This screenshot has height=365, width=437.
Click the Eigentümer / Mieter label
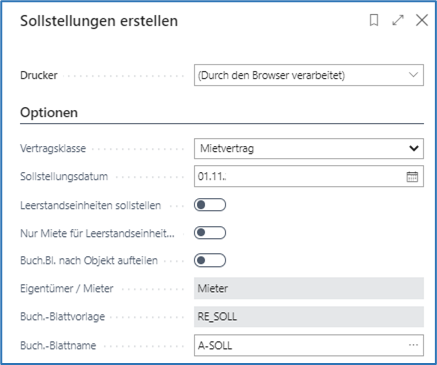coord(67,288)
